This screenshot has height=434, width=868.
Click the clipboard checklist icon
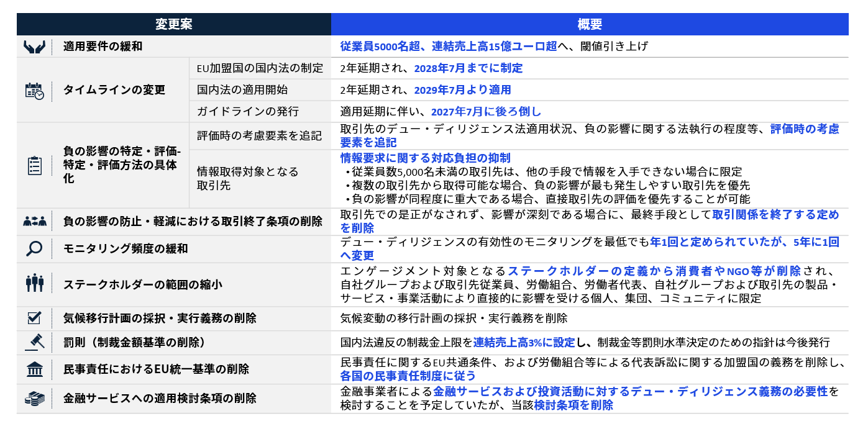(x=35, y=165)
